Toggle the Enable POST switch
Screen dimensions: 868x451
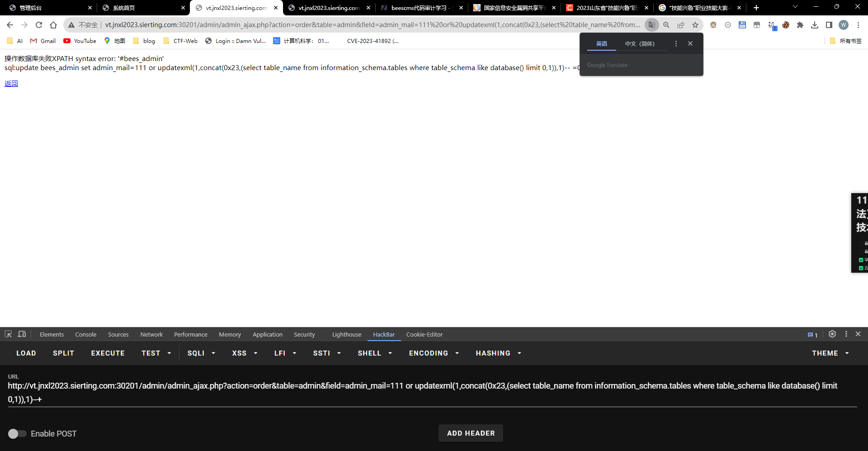tap(17, 434)
